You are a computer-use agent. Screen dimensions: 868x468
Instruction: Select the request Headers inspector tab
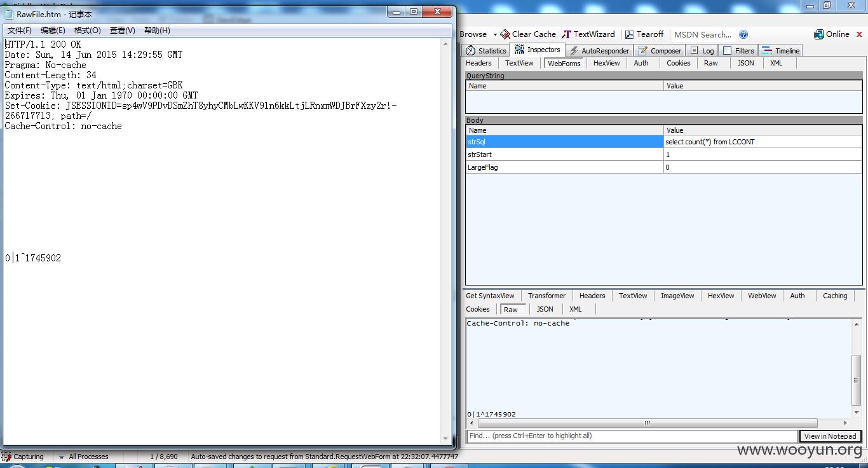pyautogui.click(x=478, y=63)
